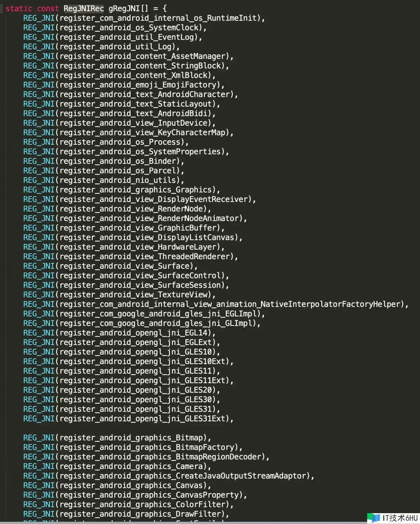420x524 pixels.
Task: Click the IT技术6HU watermark text
Action: click(400, 518)
